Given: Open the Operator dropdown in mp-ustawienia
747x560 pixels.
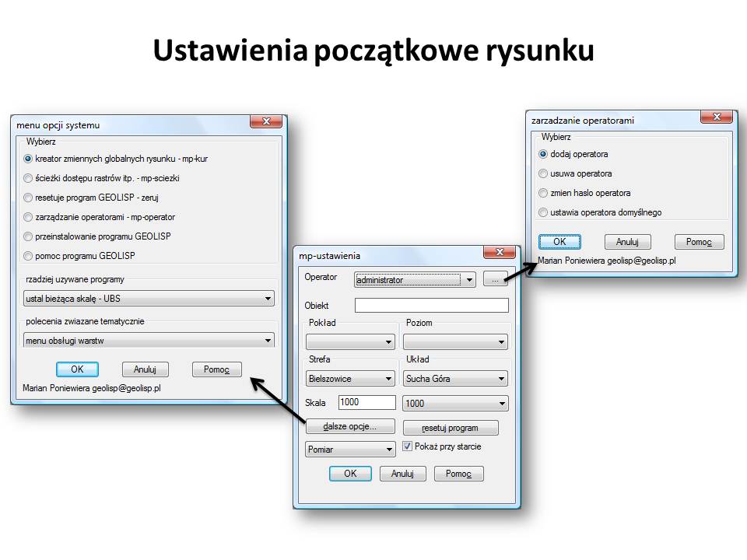Looking at the screenshot, I should 415,280.
